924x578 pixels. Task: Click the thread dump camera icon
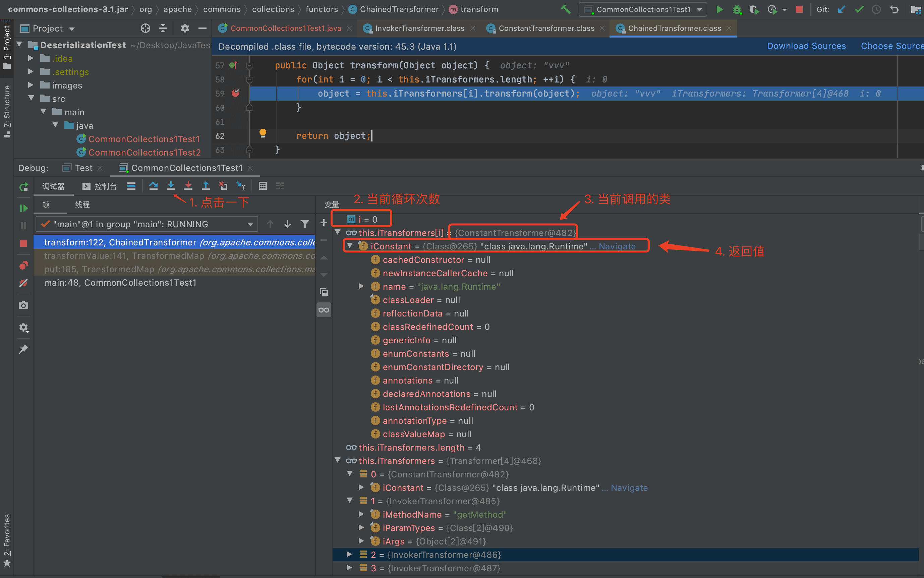point(24,305)
